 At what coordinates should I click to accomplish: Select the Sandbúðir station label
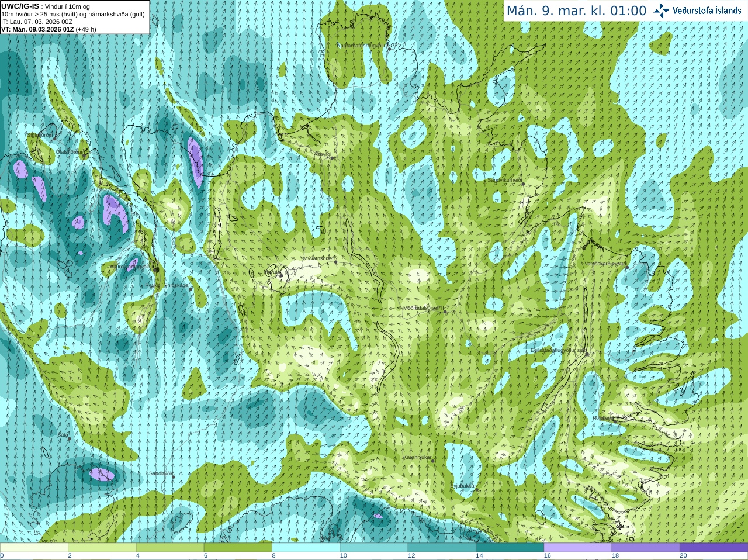pyautogui.click(x=161, y=473)
